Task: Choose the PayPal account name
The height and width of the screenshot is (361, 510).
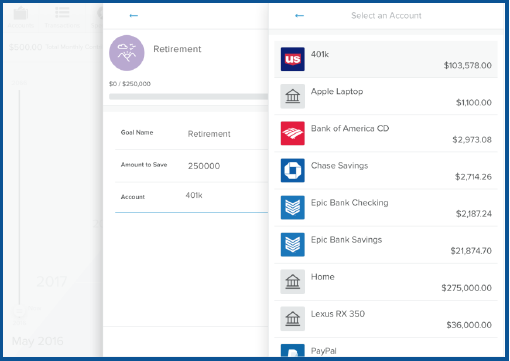Action: point(324,351)
